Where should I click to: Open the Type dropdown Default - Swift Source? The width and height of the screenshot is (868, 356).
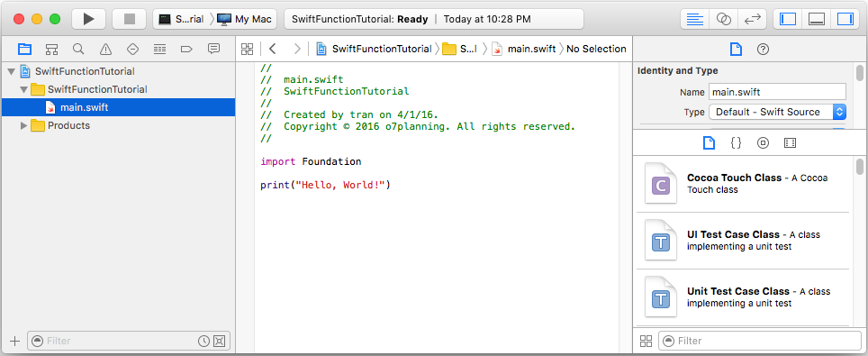click(x=778, y=112)
